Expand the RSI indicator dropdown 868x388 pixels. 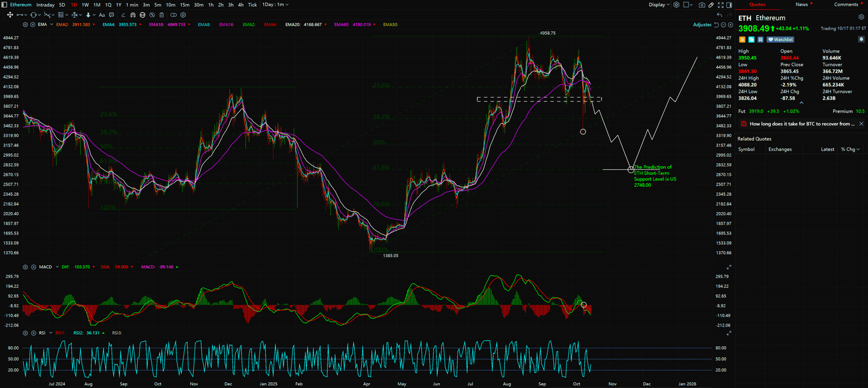tap(51, 333)
